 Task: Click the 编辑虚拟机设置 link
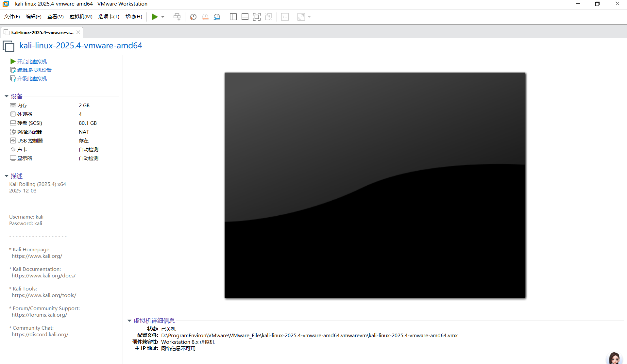pos(34,70)
